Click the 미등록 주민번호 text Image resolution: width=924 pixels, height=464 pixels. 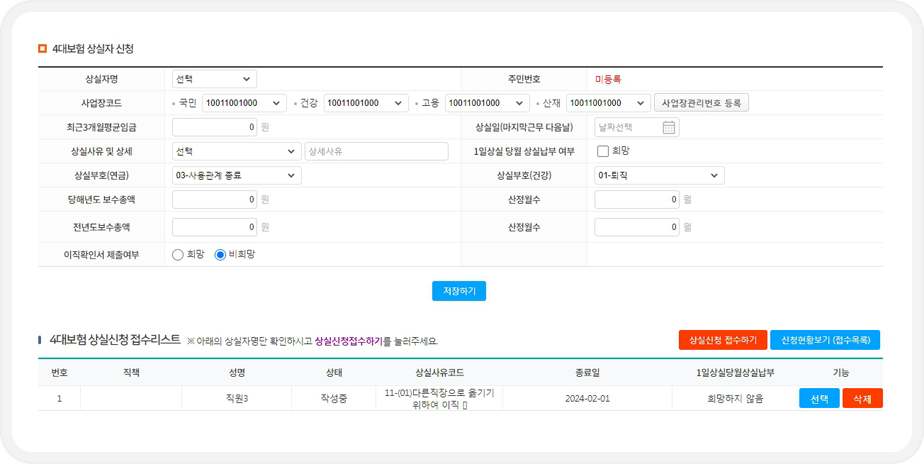(x=608, y=79)
